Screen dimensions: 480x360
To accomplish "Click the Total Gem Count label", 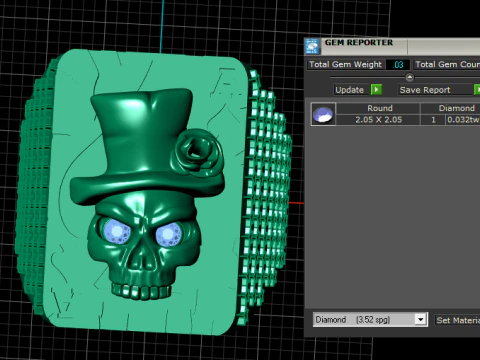I will [447, 64].
